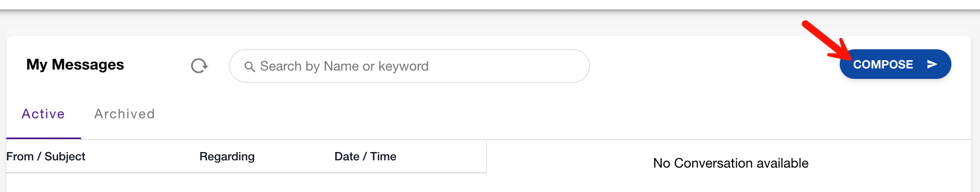
Task: Click the word Time in column header
Action: pos(383,156)
